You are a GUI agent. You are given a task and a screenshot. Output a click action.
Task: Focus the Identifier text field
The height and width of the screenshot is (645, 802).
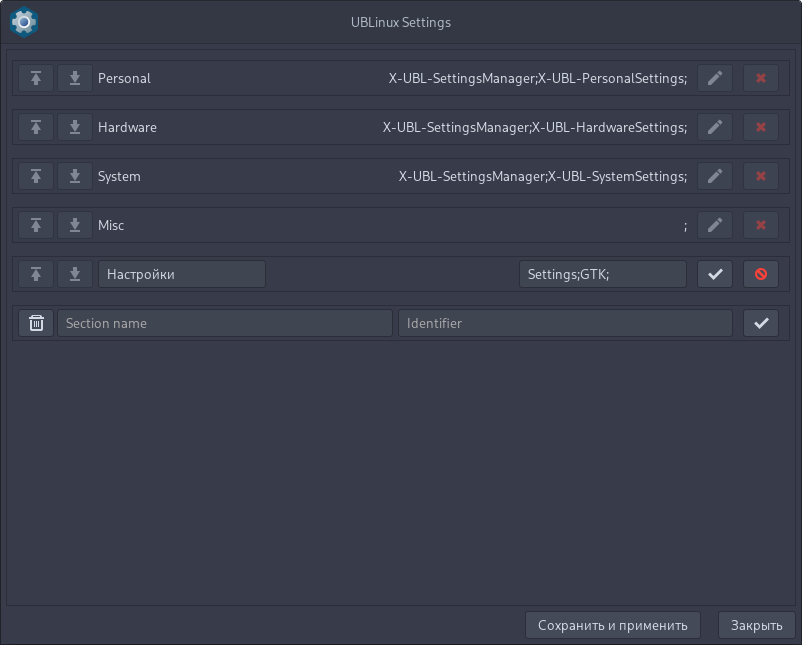565,323
